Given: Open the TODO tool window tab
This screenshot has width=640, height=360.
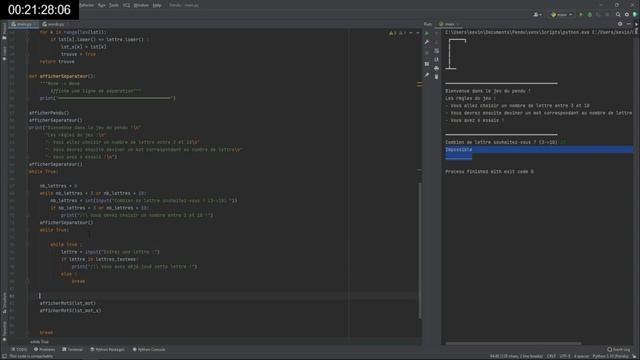Looking at the screenshot, I should (x=19, y=349).
